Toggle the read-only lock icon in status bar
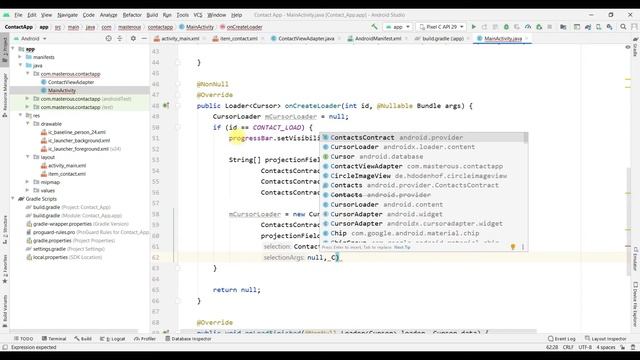640x360 pixels. coord(623,347)
